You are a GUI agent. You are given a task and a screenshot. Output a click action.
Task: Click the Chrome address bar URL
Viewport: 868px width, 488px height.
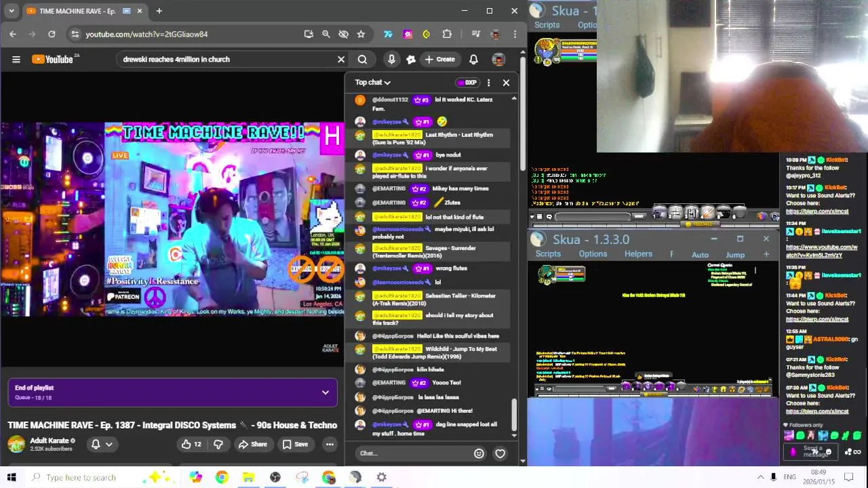[x=146, y=34]
